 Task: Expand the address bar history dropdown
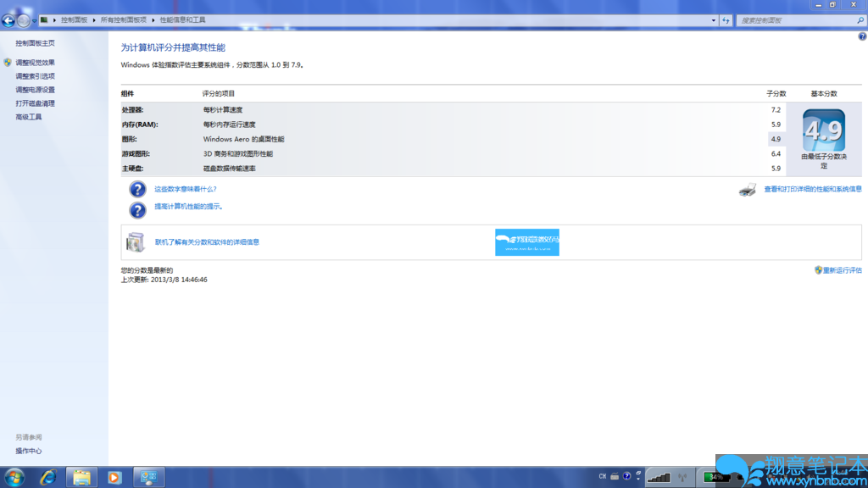click(713, 20)
